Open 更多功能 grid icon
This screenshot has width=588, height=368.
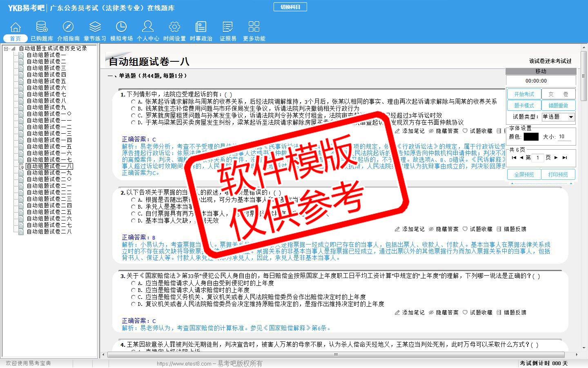tap(254, 27)
